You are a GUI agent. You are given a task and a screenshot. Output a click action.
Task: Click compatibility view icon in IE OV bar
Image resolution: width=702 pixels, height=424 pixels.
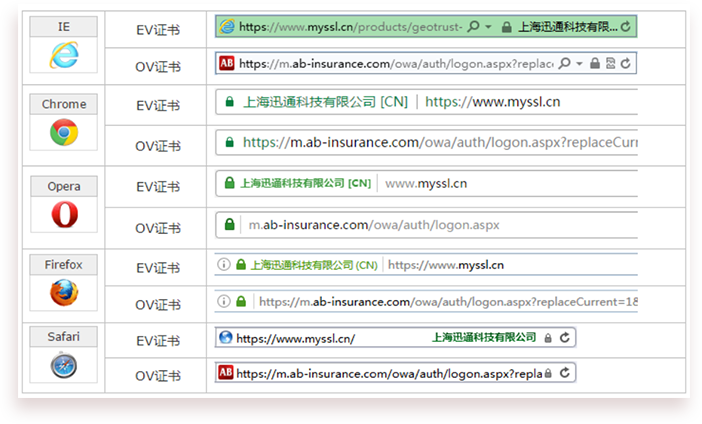(x=611, y=63)
